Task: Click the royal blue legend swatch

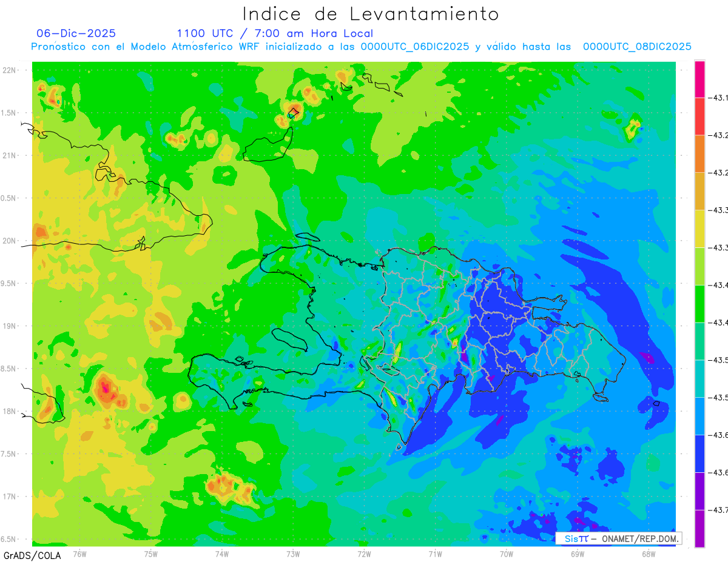Action: [x=699, y=454]
